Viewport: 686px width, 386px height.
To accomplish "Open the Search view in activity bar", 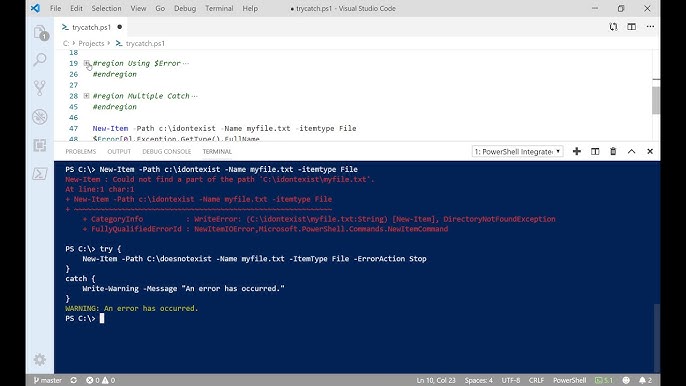I will click(x=40, y=59).
